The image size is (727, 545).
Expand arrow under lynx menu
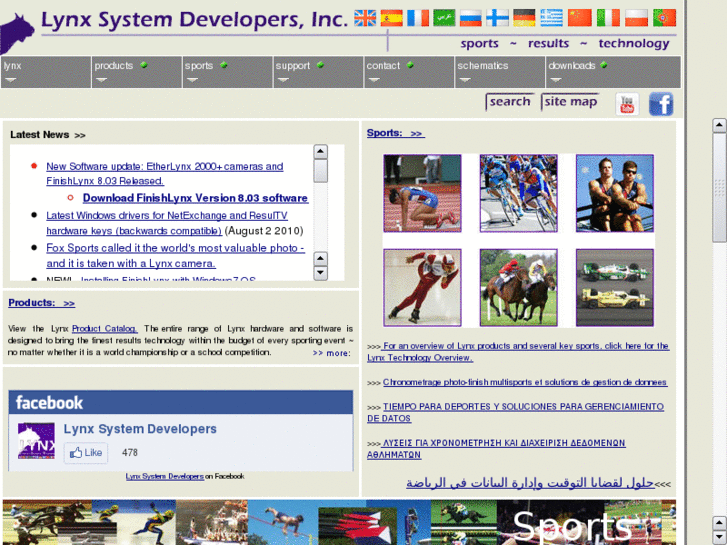point(11,80)
